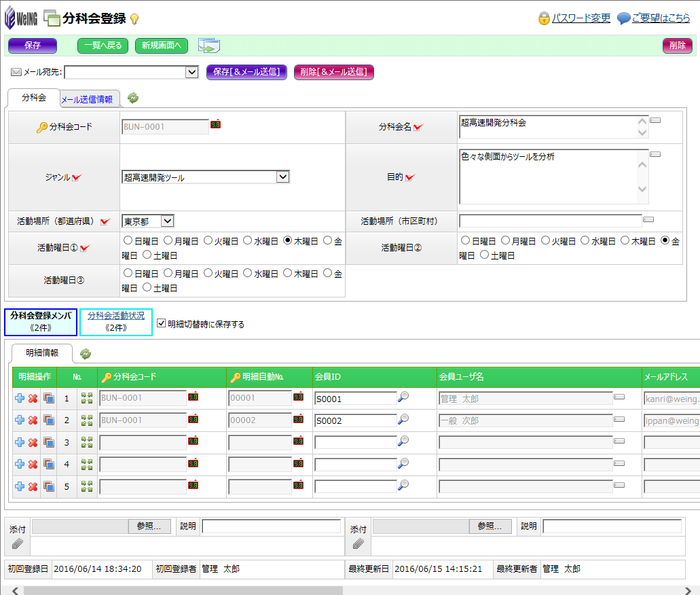700x595 pixels.
Task: Click the magnifier search icon beside S0001
Action: point(403,398)
